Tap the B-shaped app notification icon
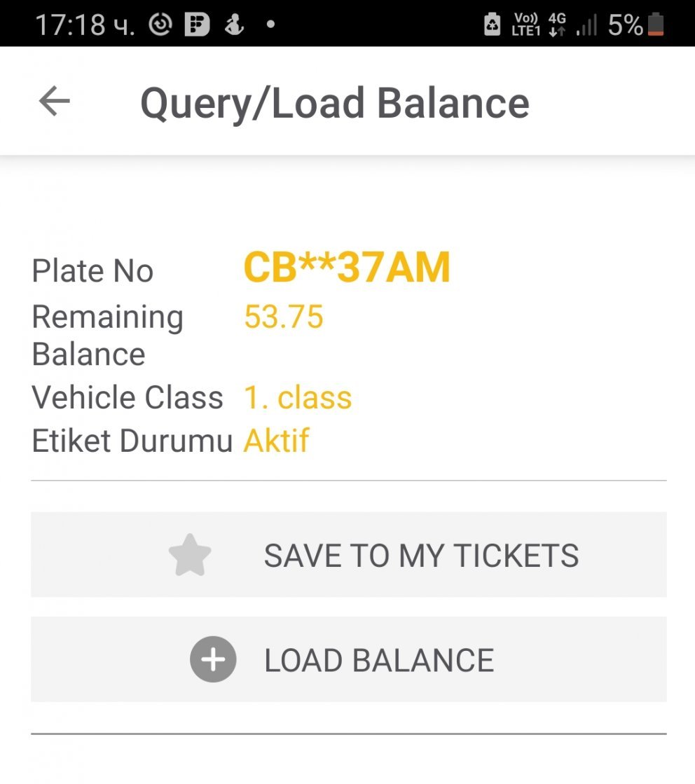This screenshot has height=784, width=695. (x=197, y=24)
